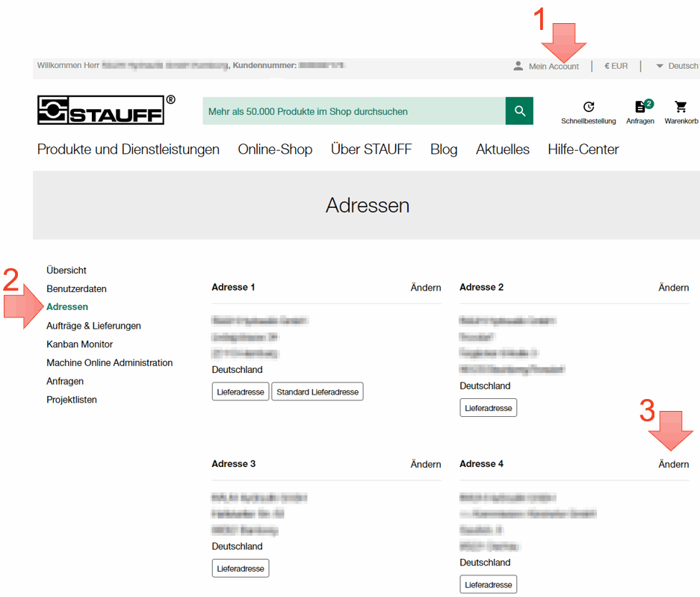
Task: Open Mein Account link
Action: tap(554, 66)
